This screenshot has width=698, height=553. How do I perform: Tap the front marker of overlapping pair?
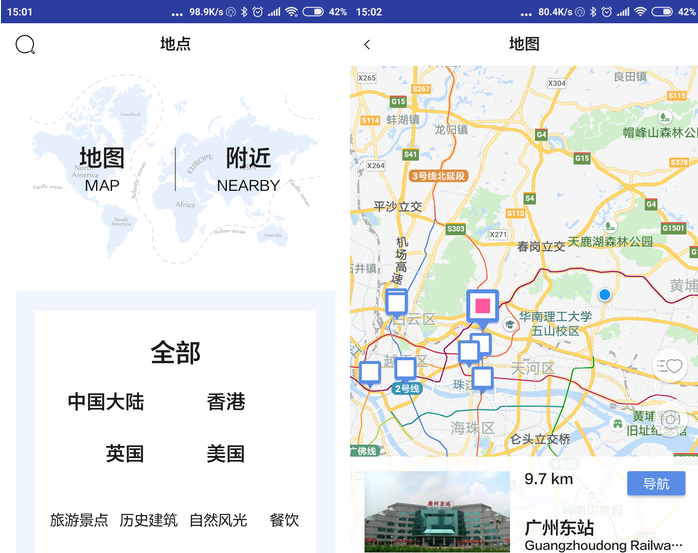(x=469, y=353)
